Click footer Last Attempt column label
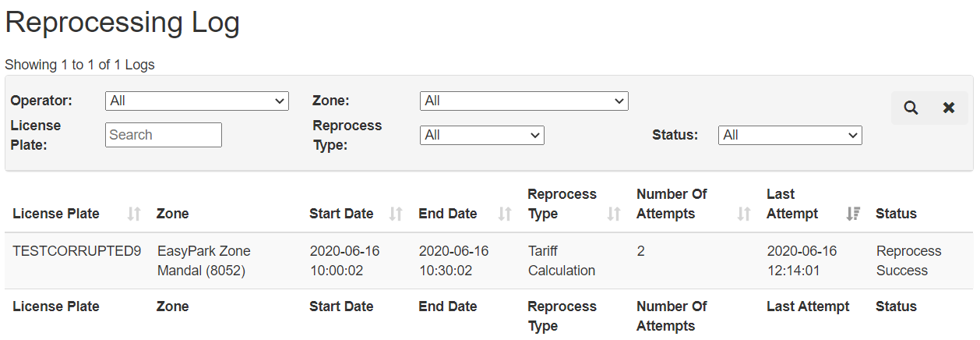980x340 pixels. [x=808, y=306]
